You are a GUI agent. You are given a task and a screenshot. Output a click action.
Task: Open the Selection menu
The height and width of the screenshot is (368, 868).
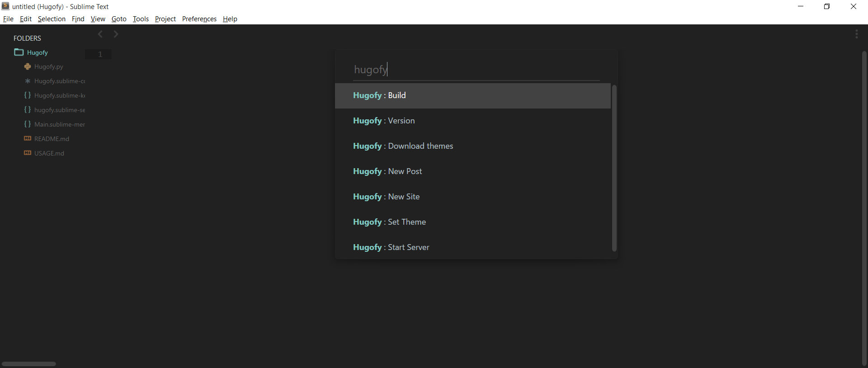52,19
